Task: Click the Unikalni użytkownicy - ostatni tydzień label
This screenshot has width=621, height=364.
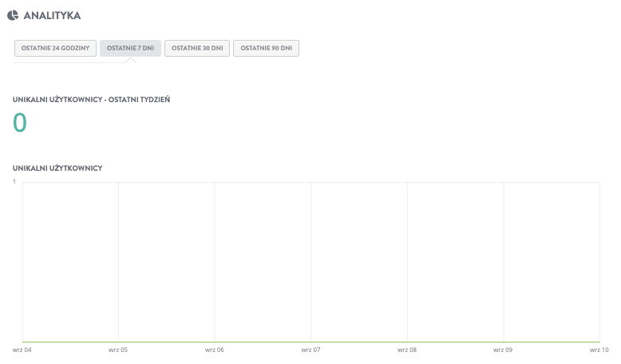Action: click(92, 100)
